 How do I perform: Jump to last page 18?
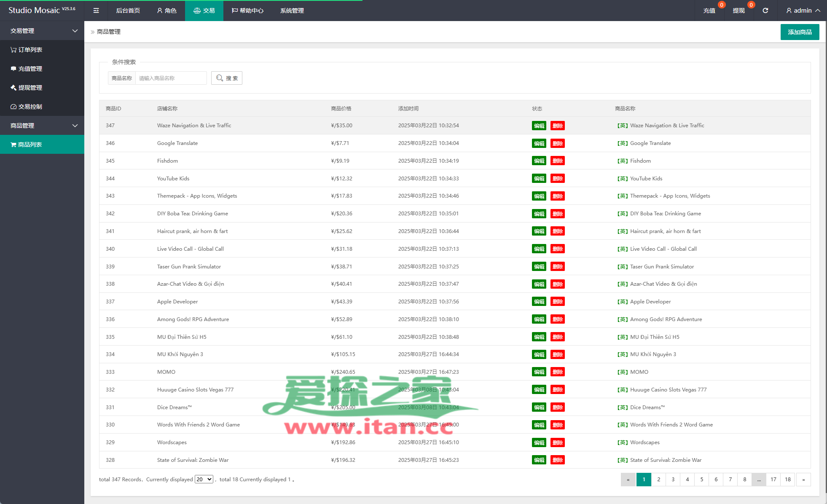pyautogui.click(x=787, y=480)
